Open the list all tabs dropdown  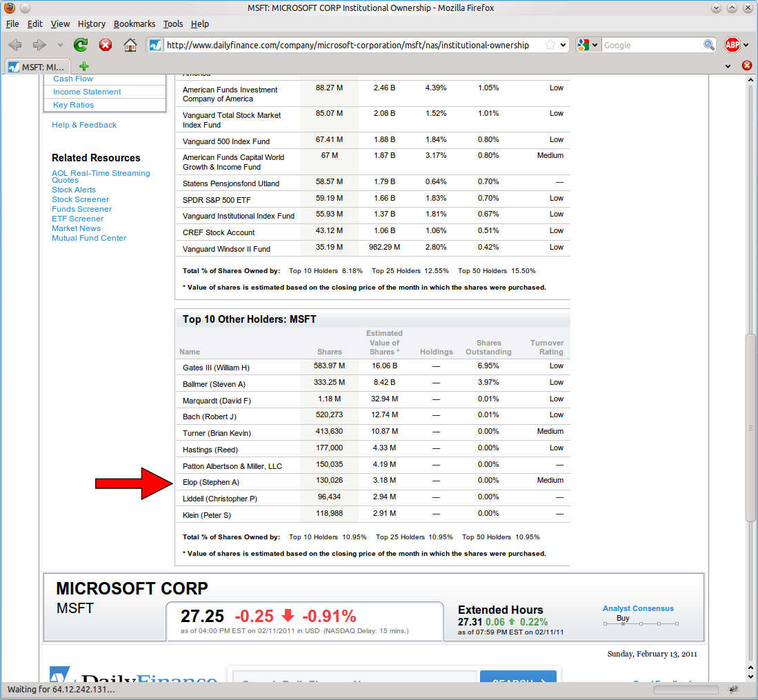(728, 66)
